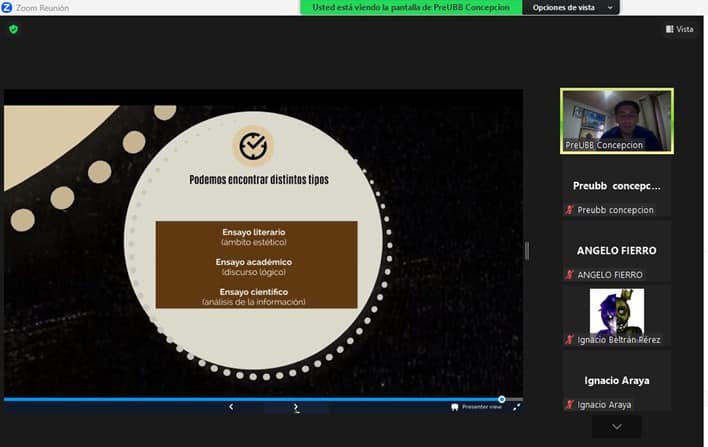Advance to the next slide arrow
The height and width of the screenshot is (447, 708).
[x=296, y=407]
